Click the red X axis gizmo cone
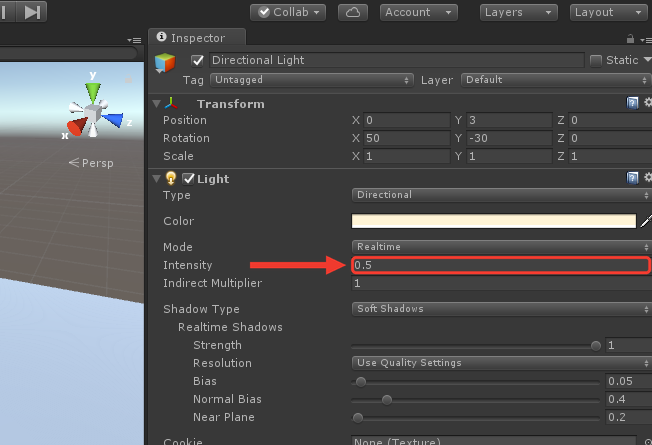Screen dimensions: 652x445 pyautogui.click(x=77, y=126)
